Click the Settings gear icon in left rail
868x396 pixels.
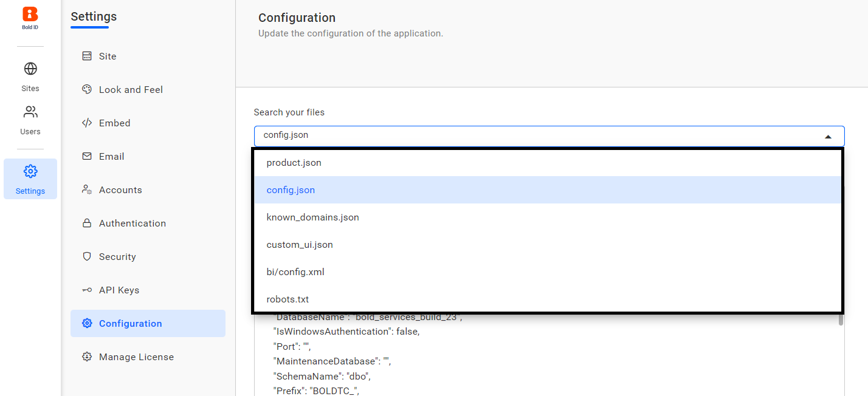tap(30, 171)
